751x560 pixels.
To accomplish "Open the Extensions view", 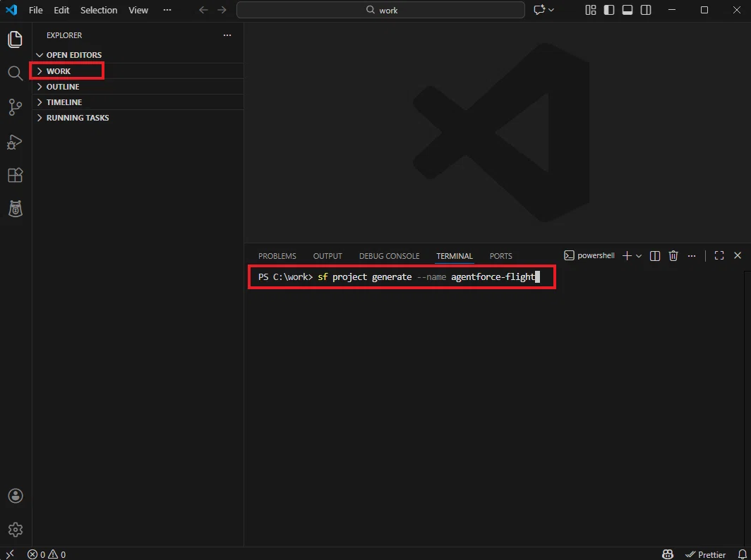I will pos(16,175).
